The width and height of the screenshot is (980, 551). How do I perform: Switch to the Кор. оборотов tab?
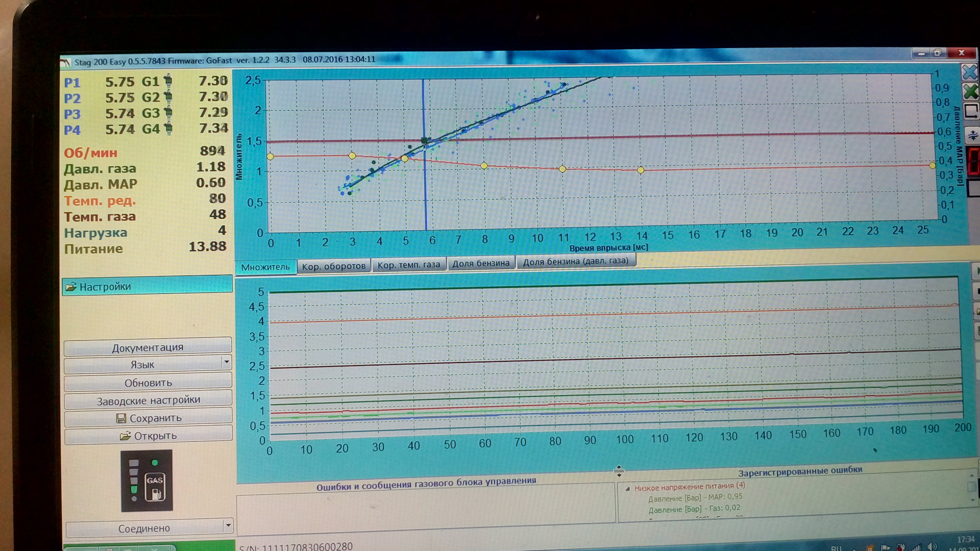point(334,266)
